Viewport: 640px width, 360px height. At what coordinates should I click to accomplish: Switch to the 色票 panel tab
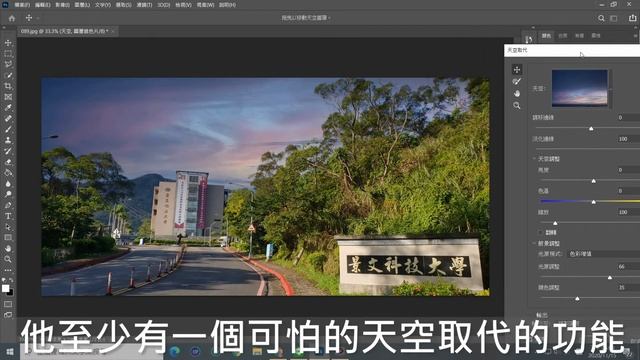point(563,36)
